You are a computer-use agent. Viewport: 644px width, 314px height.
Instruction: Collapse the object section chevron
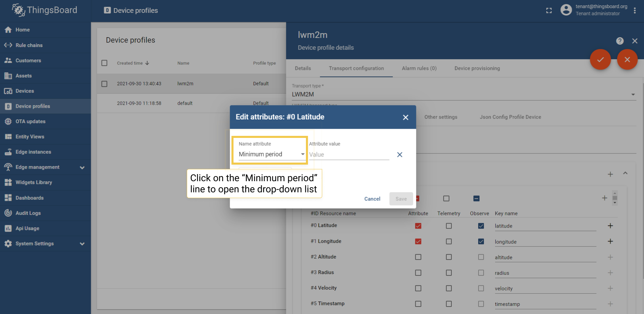point(625,173)
